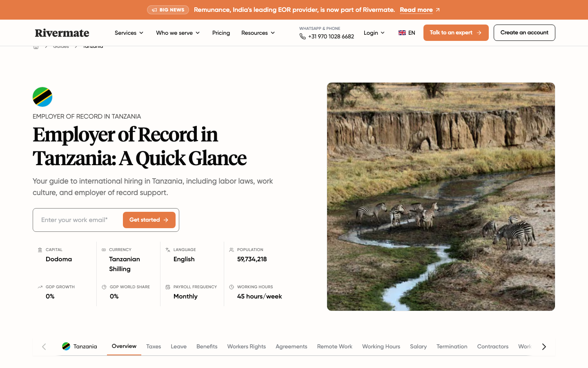The image size is (588, 368).
Task: Go to the Salary tab
Action: point(418,346)
